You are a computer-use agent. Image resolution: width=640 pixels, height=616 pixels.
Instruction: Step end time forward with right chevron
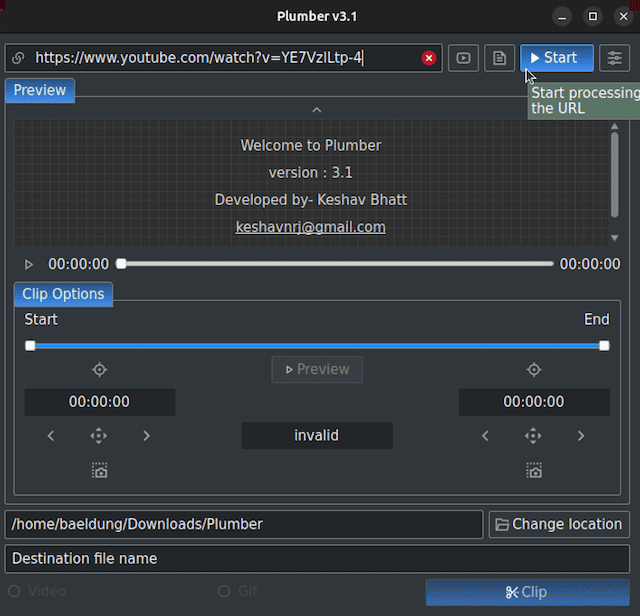pyautogui.click(x=581, y=436)
